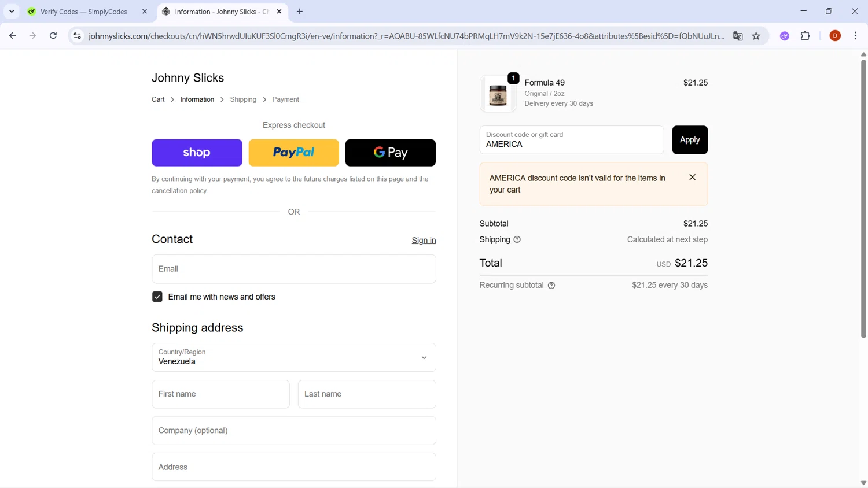This screenshot has height=488, width=868.
Task: Click the Formula 49 product thumbnail
Action: point(498,94)
